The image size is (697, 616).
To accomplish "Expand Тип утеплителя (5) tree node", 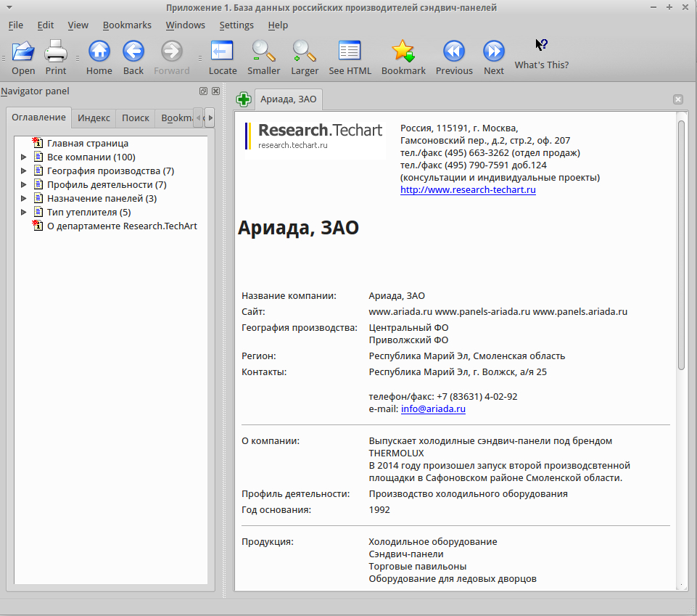I will [x=24, y=212].
